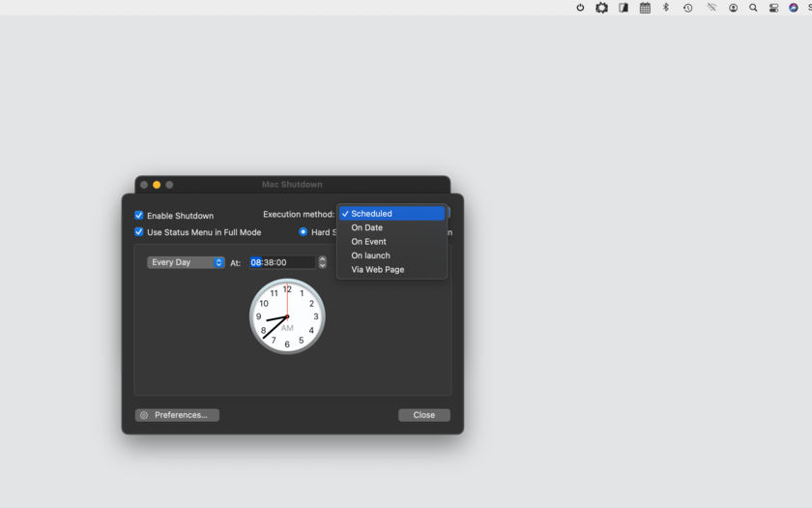Click the time stepper arrows beside 08:38:00
812x508 pixels.
[x=322, y=262]
